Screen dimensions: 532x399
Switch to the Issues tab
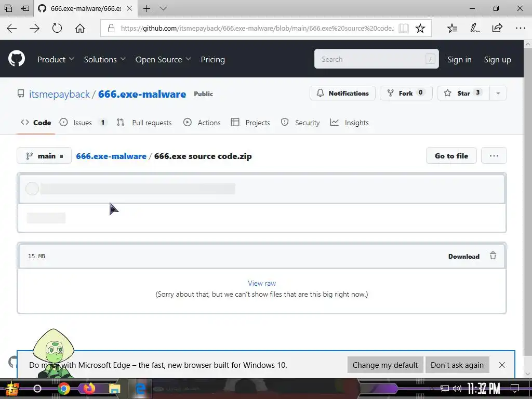point(83,123)
